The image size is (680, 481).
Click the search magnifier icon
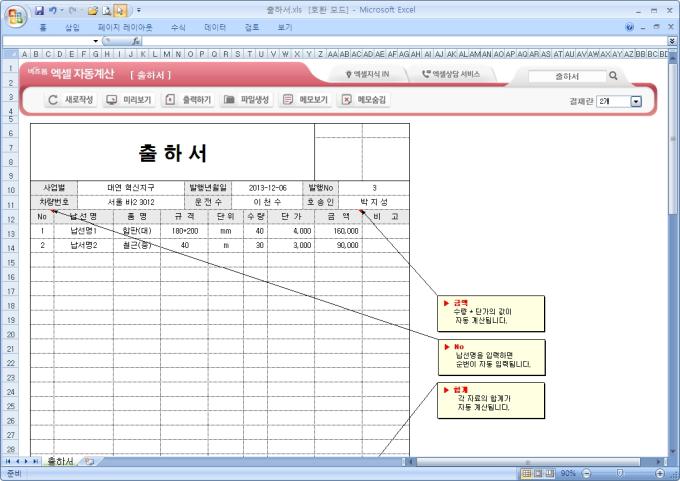coord(613,75)
